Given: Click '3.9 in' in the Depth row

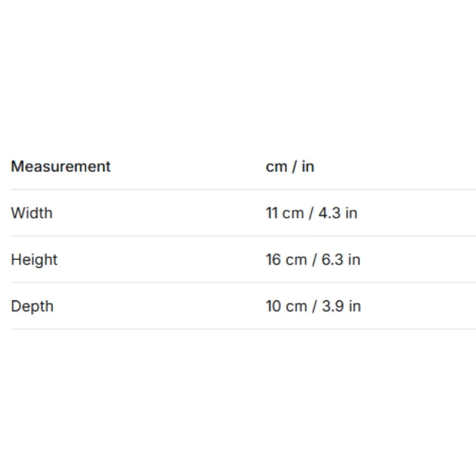Looking at the screenshot, I should coord(341,306).
